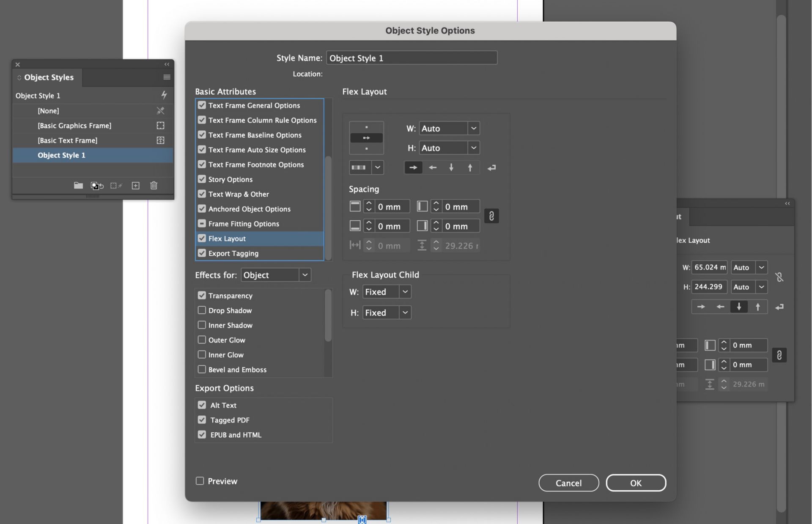Select Flex Layout in Basic Attributes list

pos(227,238)
